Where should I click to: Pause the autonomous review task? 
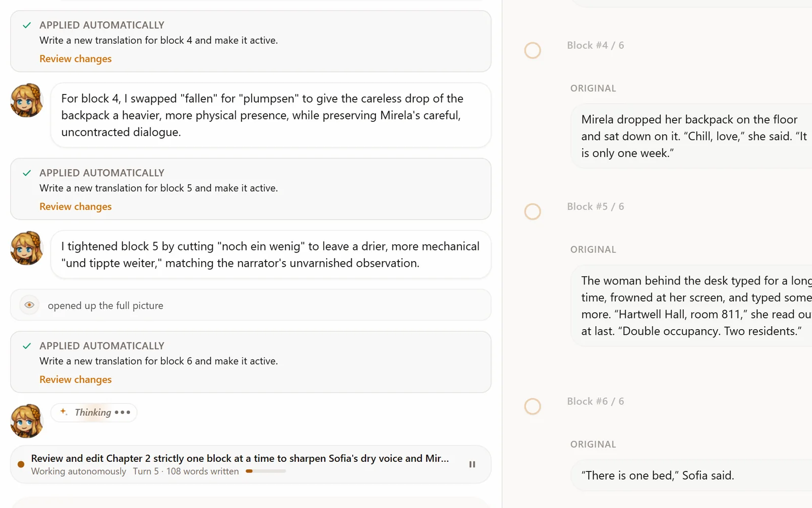[472, 464]
